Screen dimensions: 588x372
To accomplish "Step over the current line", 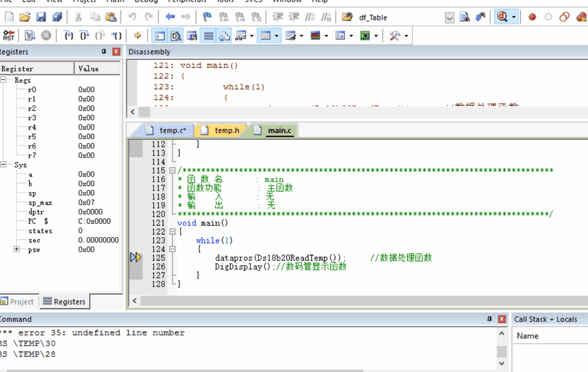I will [x=85, y=35].
